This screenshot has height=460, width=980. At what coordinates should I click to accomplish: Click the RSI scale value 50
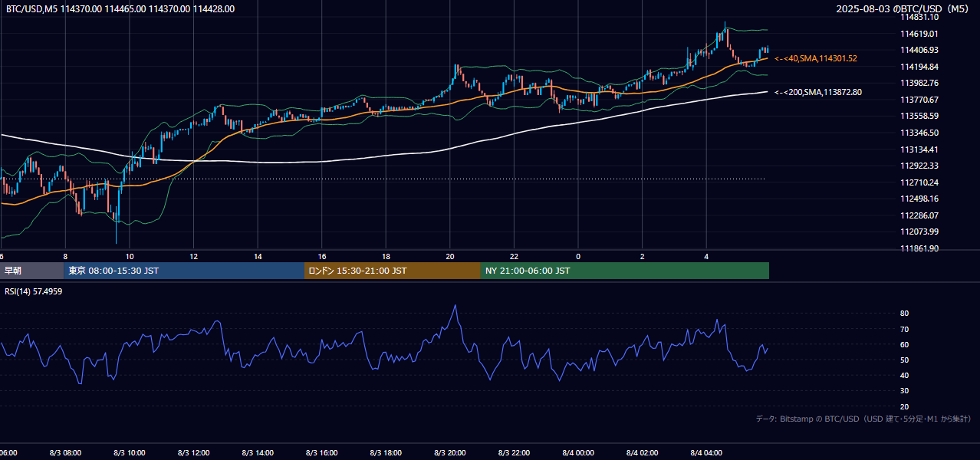pos(905,360)
